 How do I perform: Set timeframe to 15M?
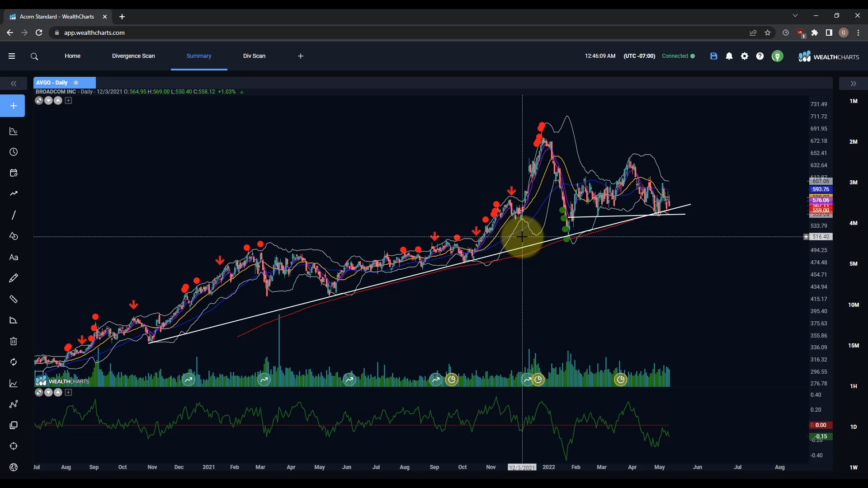[854, 346]
